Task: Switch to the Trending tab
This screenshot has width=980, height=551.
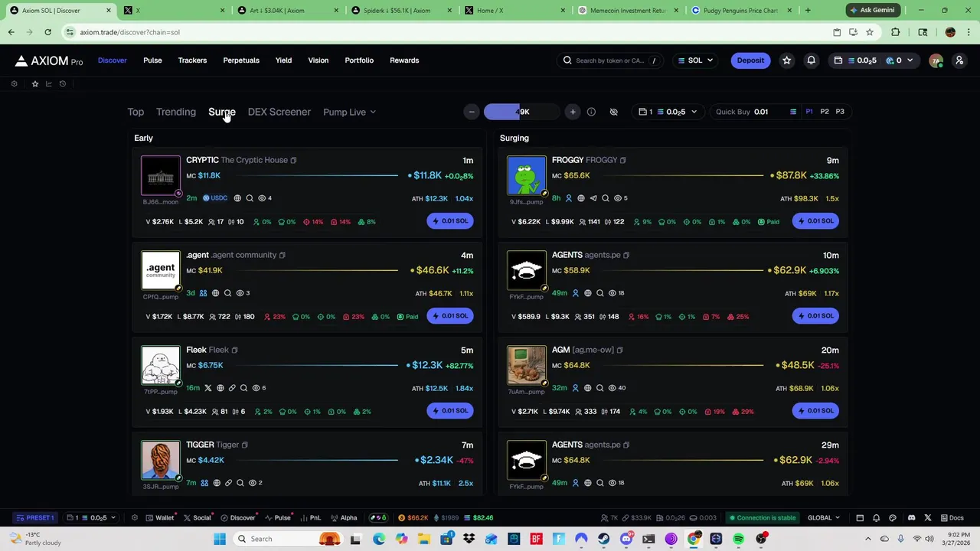Action: pyautogui.click(x=176, y=112)
